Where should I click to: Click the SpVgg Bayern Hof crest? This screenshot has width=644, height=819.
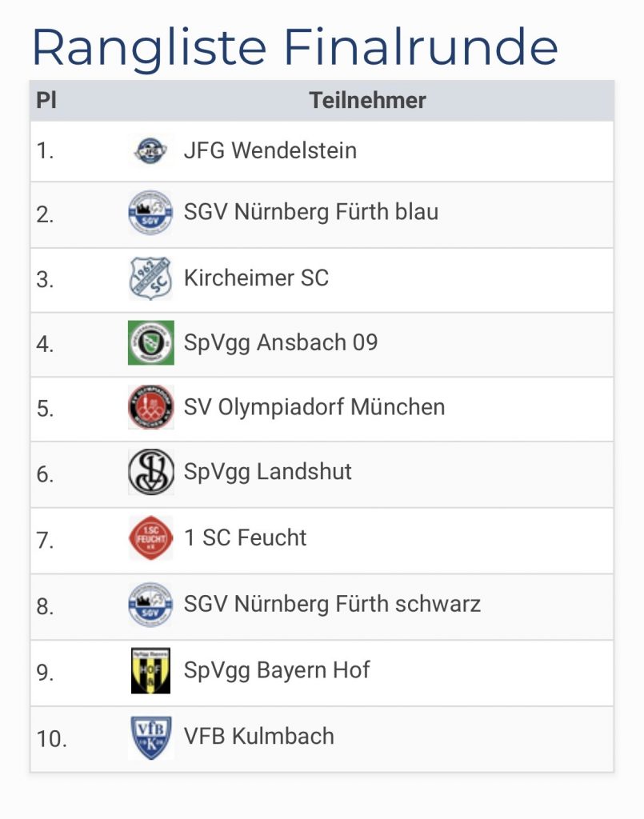tap(150, 670)
